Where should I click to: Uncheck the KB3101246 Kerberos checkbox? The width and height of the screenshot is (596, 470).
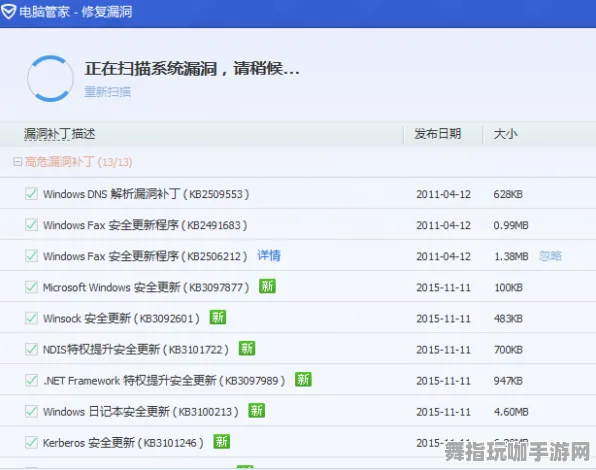click(x=31, y=443)
